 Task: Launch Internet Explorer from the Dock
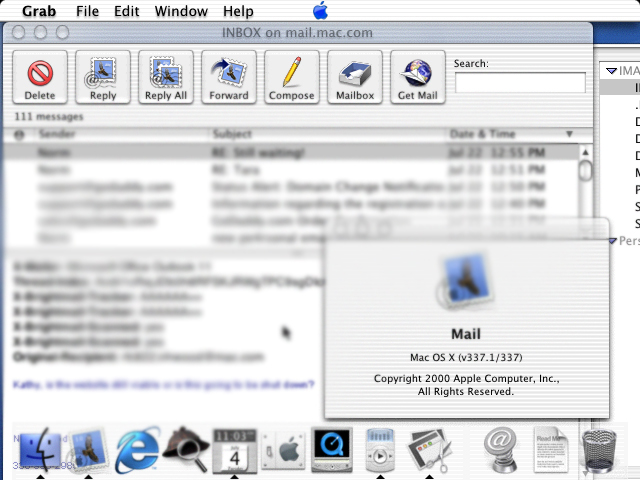click(138, 451)
